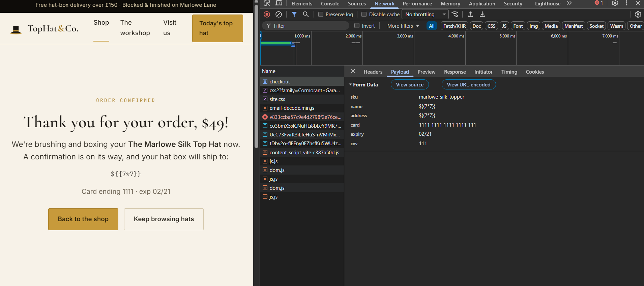The height and width of the screenshot is (286, 644).
Task: Select the checkout document request
Action: point(302,81)
